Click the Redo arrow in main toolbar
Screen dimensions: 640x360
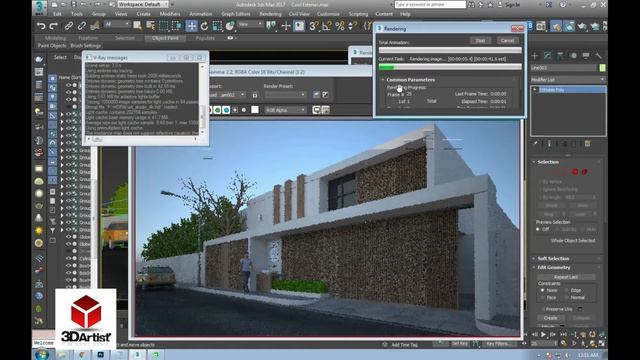click(53, 26)
